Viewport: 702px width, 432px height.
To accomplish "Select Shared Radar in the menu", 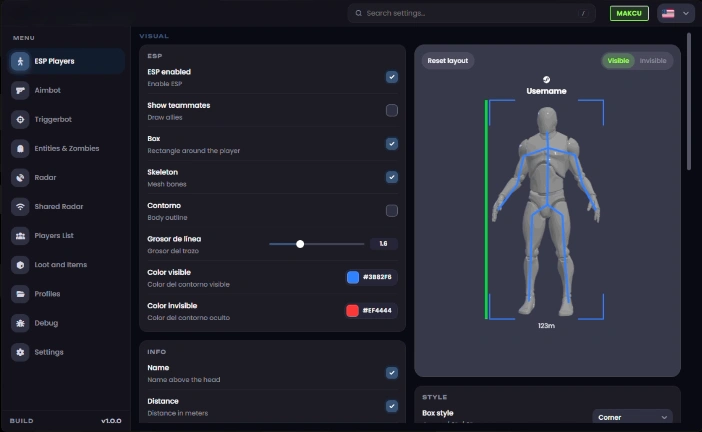I will [x=66, y=207].
